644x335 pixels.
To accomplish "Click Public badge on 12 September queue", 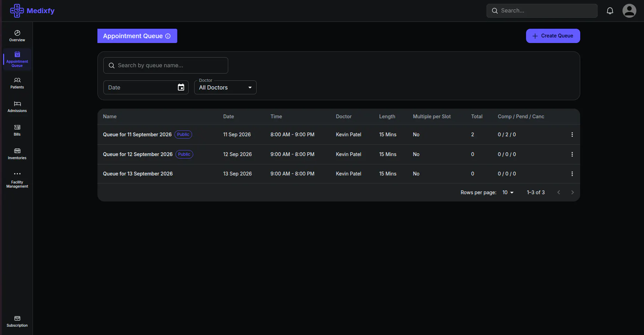I will pos(184,154).
